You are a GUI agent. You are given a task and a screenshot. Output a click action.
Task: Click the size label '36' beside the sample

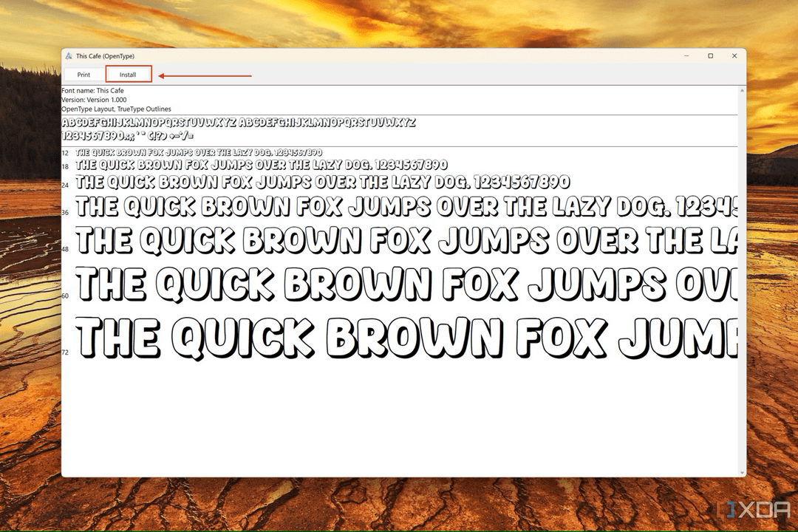pos(66,213)
